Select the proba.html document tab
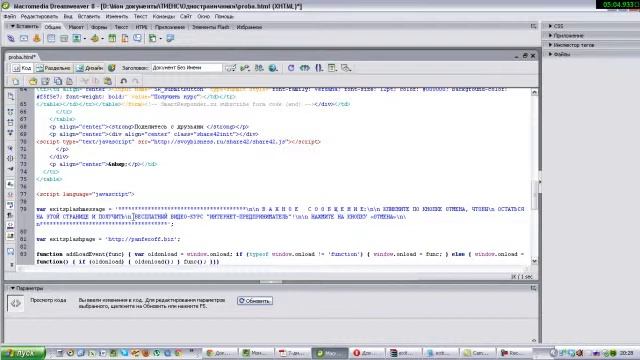640x360 pixels. (22, 57)
